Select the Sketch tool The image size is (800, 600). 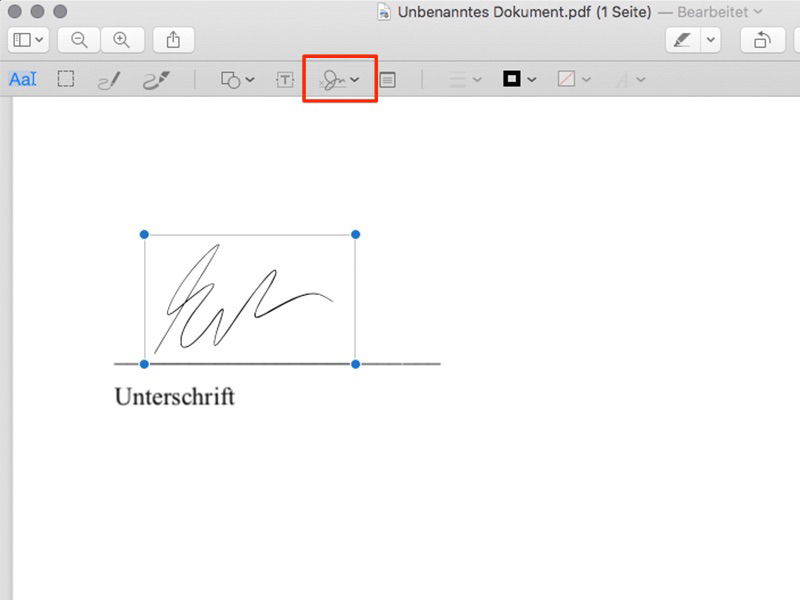109,80
